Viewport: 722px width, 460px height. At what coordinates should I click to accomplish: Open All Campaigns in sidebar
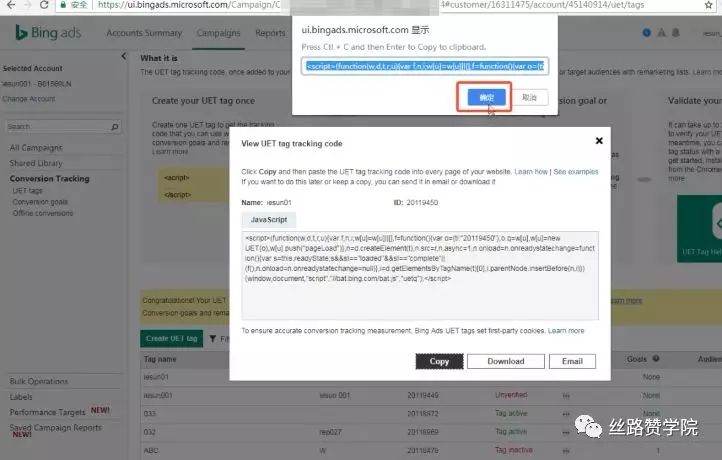tap(36, 148)
